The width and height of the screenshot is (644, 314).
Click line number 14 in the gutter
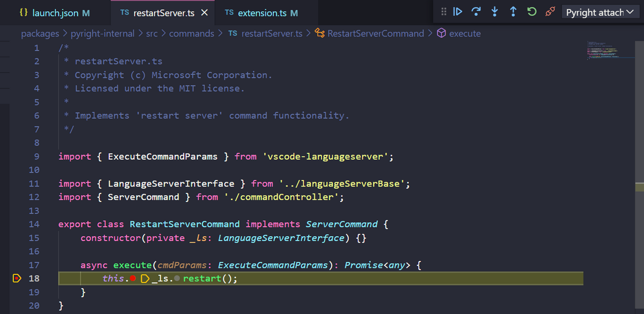coord(34,224)
